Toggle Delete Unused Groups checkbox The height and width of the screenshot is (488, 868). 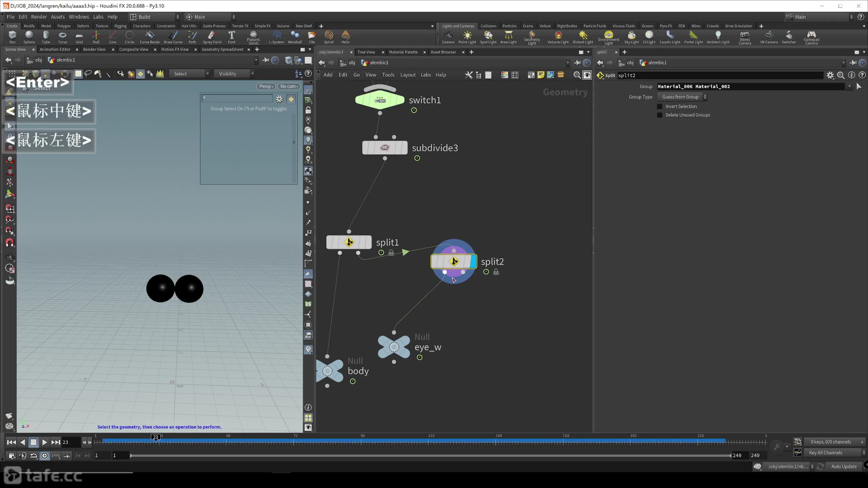click(x=660, y=115)
